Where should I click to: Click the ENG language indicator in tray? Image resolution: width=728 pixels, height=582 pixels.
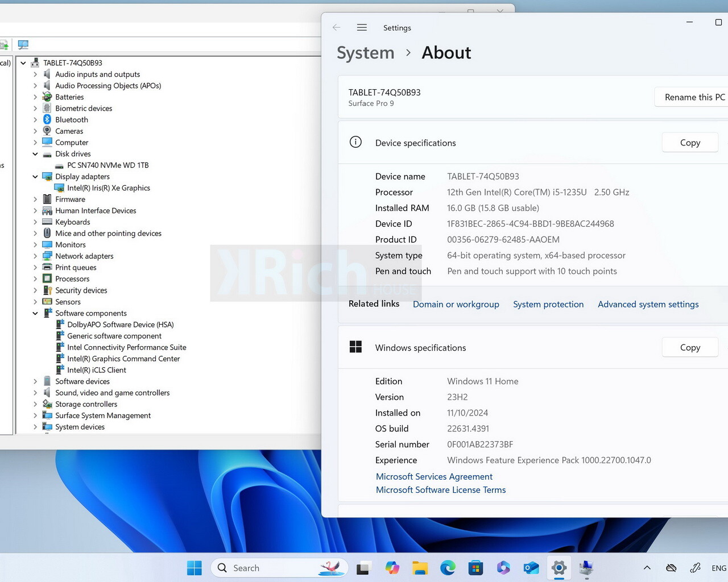[719, 568]
